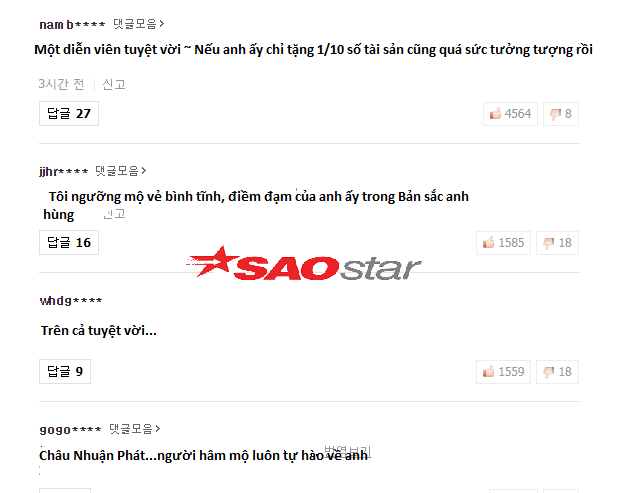The height and width of the screenshot is (493, 624).
Task: Expand the 16 replies under jjhr****
Action: 69,242
